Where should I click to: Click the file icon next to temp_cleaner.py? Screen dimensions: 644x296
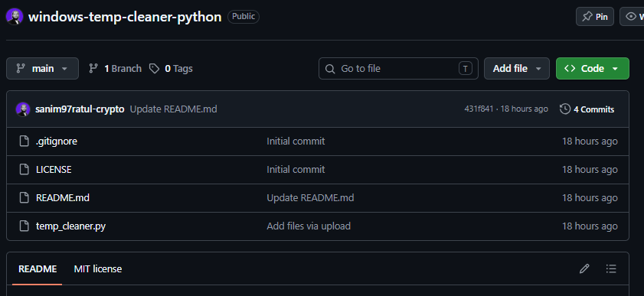[25, 226]
